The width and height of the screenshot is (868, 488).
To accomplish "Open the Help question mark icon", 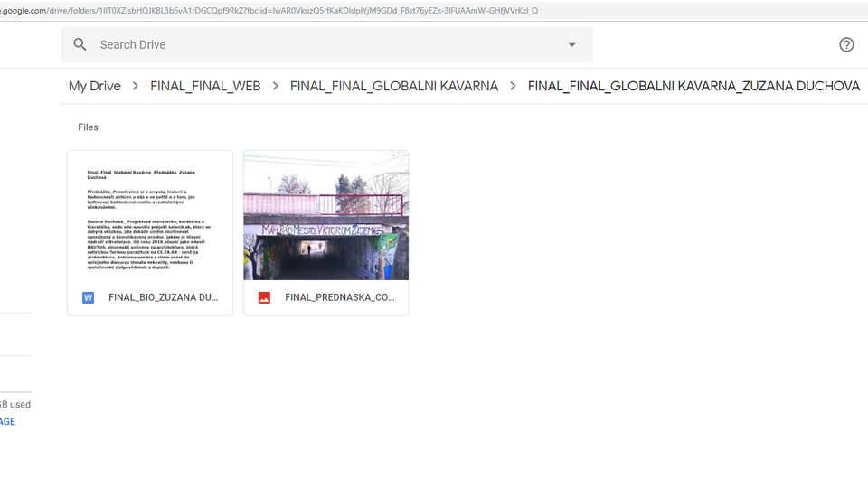I will click(846, 44).
